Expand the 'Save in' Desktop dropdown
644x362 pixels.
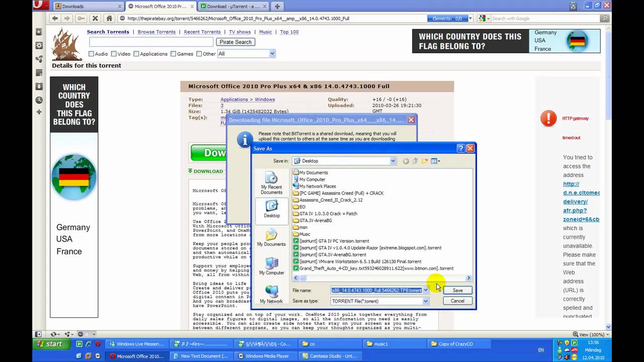393,161
